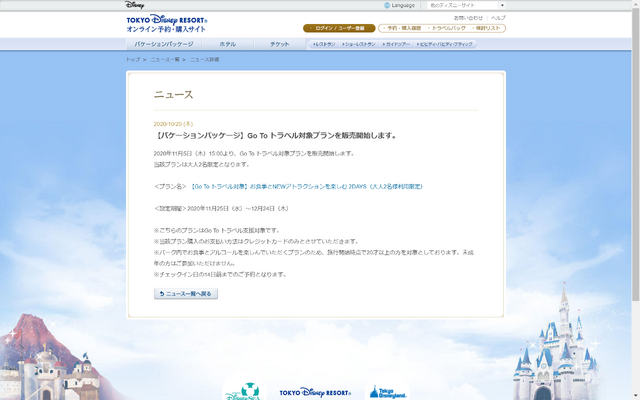Open トラベルバッグ
The width and height of the screenshot is (640, 400).
(x=447, y=28)
